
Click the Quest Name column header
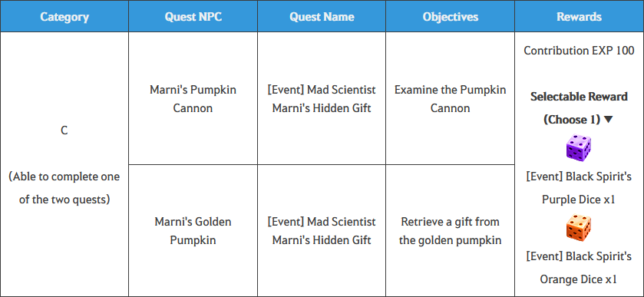click(x=322, y=17)
